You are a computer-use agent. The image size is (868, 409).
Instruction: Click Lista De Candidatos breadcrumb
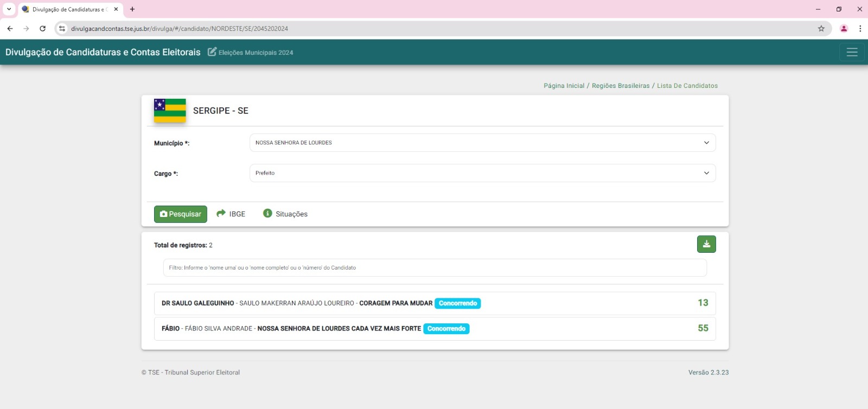tap(687, 86)
